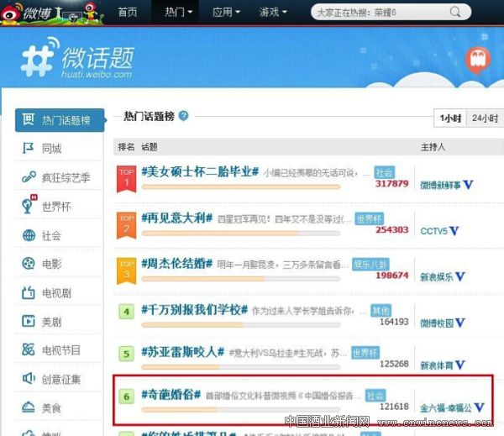Viewport: 504px width, 436px height.
Task: Select the 世界杯 sidebar category label
Action: tap(56, 207)
